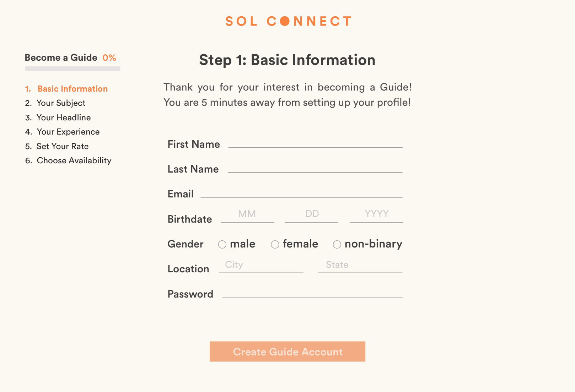
Task: Click the Sol Connect logo
Action: [x=288, y=21]
